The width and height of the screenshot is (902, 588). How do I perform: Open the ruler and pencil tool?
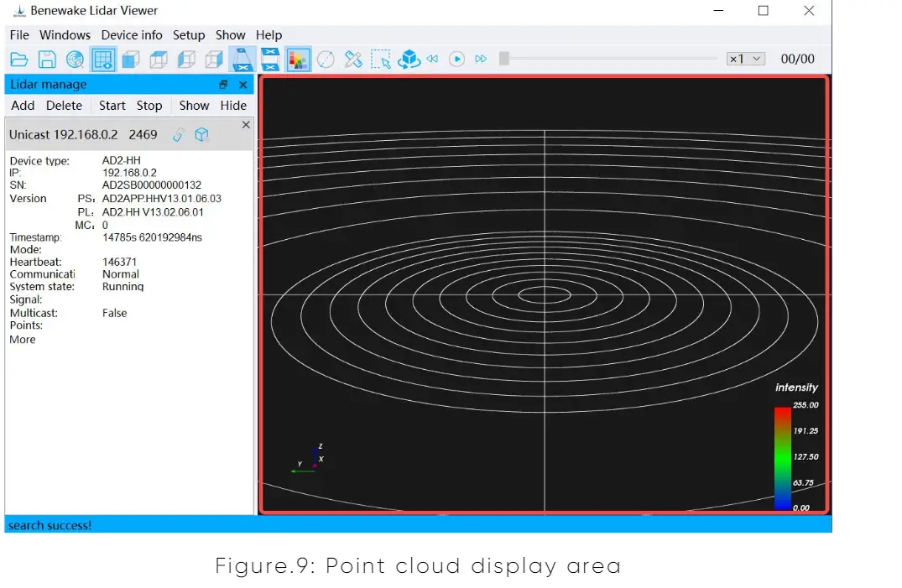(x=353, y=60)
